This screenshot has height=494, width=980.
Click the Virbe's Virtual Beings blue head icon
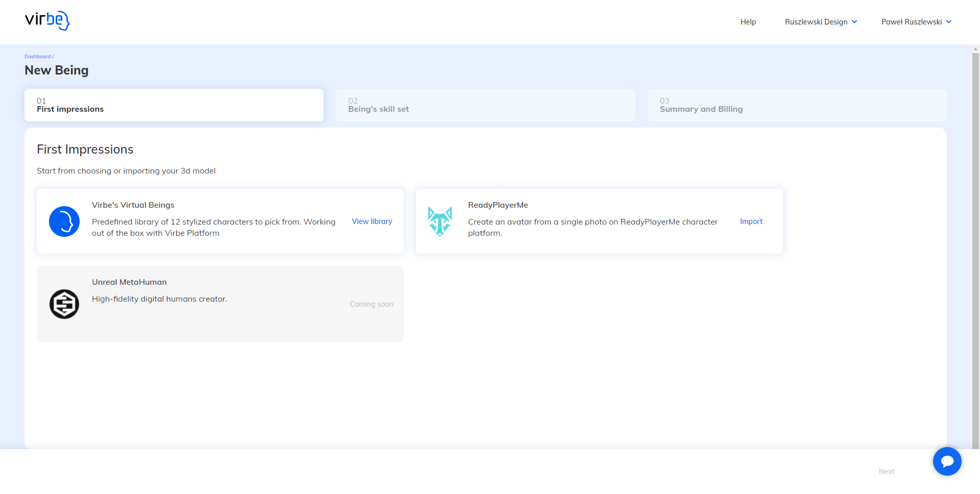[64, 221]
